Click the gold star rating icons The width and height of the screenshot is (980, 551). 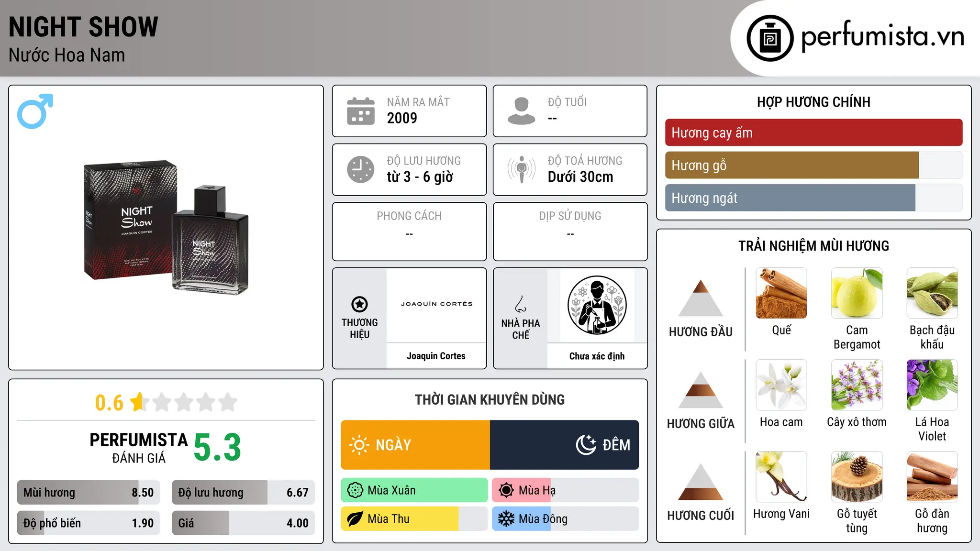click(x=184, y=402)
